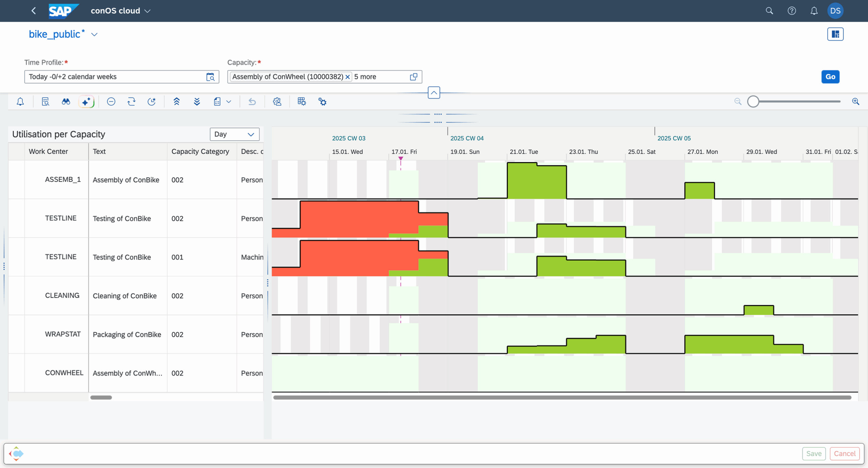
Task: Open in-app notifications via the bell icon
Action: [20, 101]
